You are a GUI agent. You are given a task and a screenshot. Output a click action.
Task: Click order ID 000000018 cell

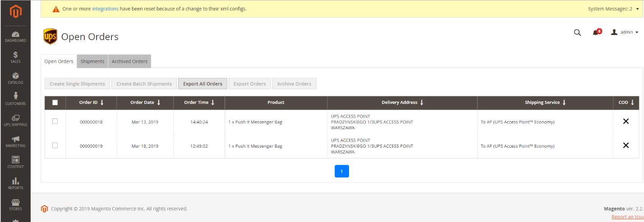coord(91,122)
